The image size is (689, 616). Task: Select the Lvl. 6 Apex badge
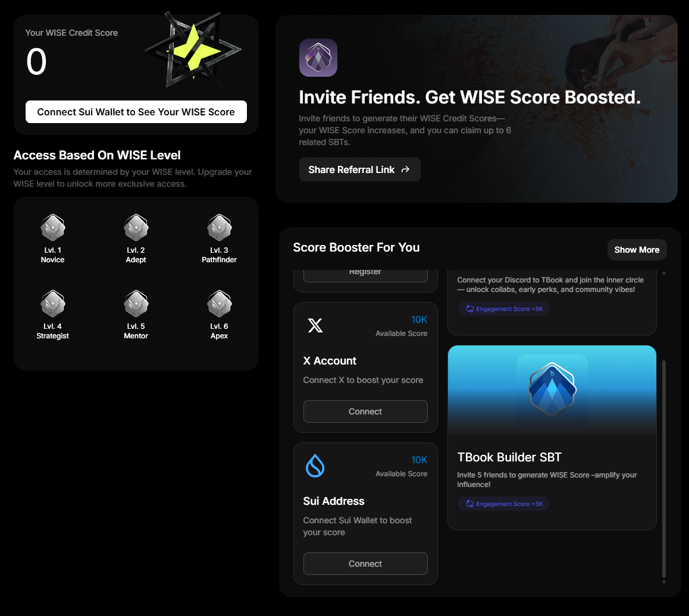coord(219,303)
